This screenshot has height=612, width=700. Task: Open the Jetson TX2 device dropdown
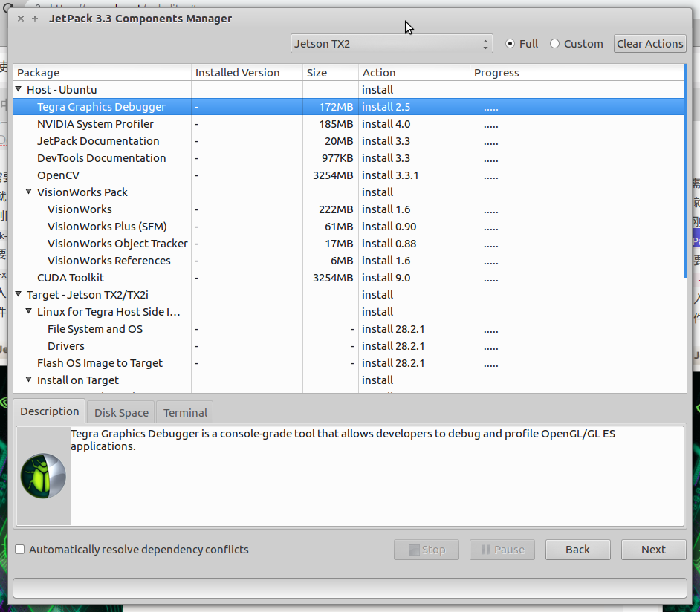point(392,44)
